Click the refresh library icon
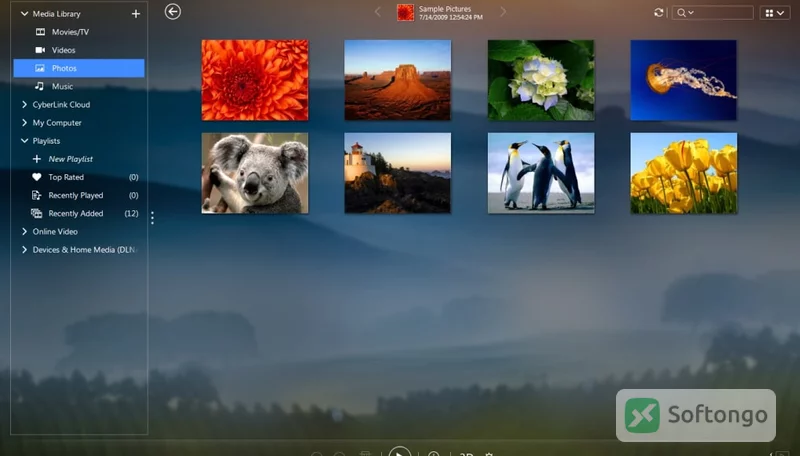The height and width of the screenshot is (456, 800). (x=659, y=13)
